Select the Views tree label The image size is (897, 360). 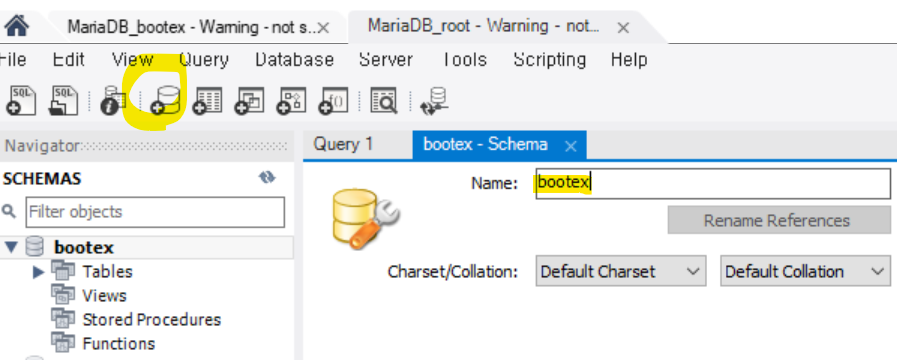click(105, 295)
